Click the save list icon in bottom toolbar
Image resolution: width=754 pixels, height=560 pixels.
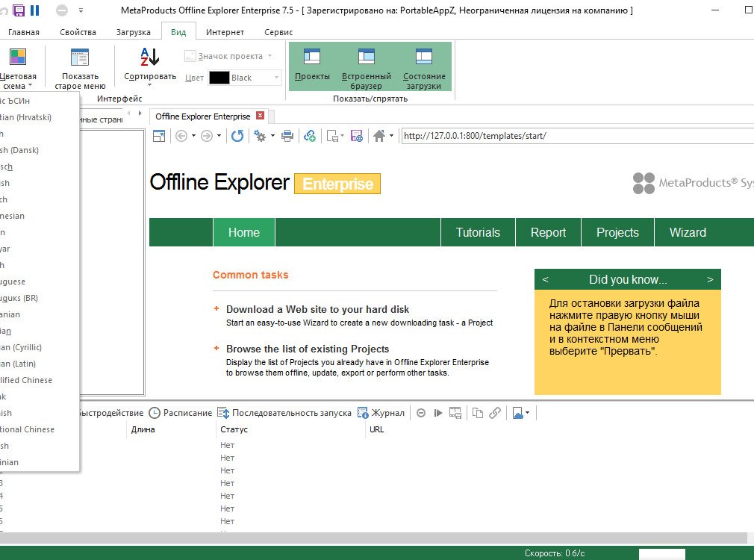pos(455,413)
